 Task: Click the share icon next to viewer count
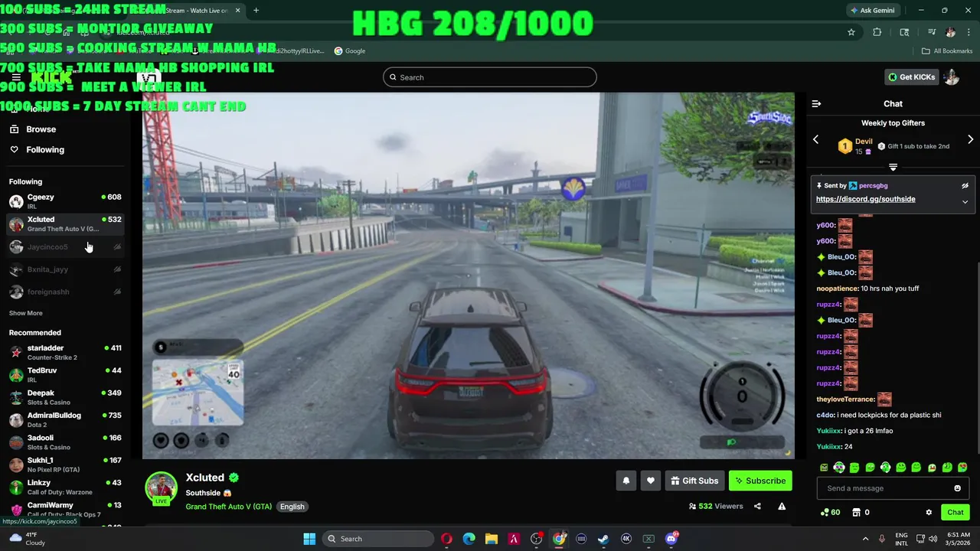coord(757,506)
